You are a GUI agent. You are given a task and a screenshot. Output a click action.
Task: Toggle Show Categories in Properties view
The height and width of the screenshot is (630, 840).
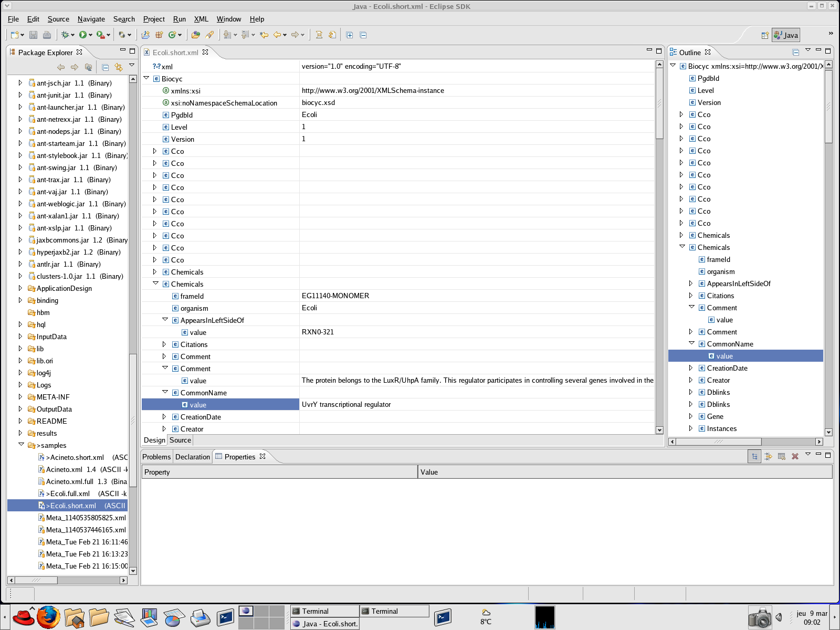[x=754, y=456]
